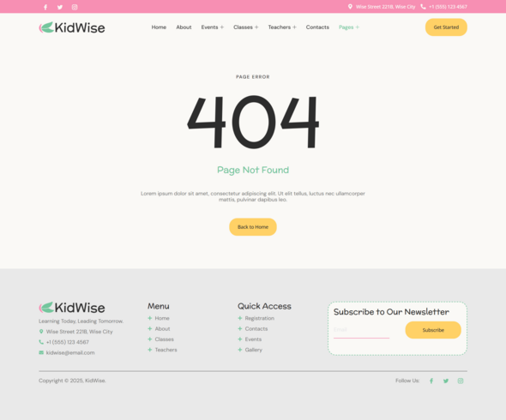Open Contacts link under Quick Access
This screenshot has height=420, width=506.
[x=256, y=328]
